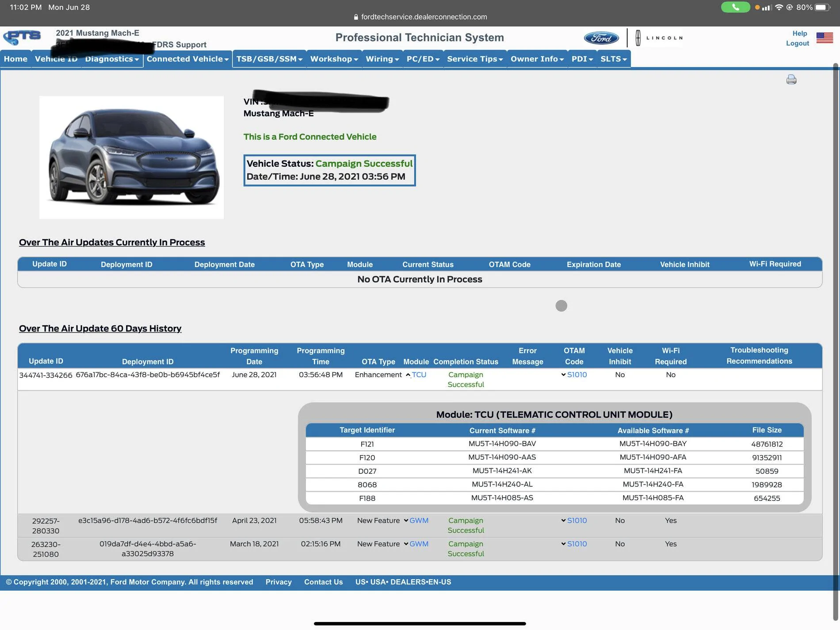Open the Wiring dropdown menu
Screen dimensions: 840x630
point(382,59)
